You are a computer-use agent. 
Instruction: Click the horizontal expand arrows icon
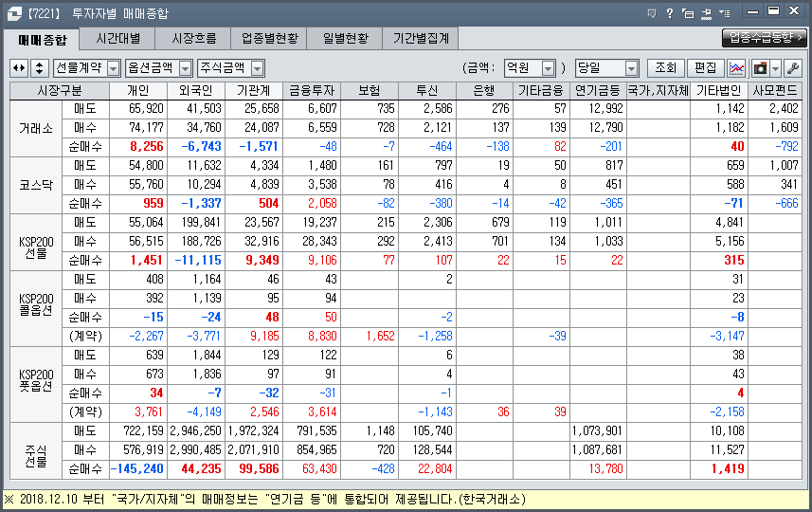pyautogui.click(x=19, y=68)
